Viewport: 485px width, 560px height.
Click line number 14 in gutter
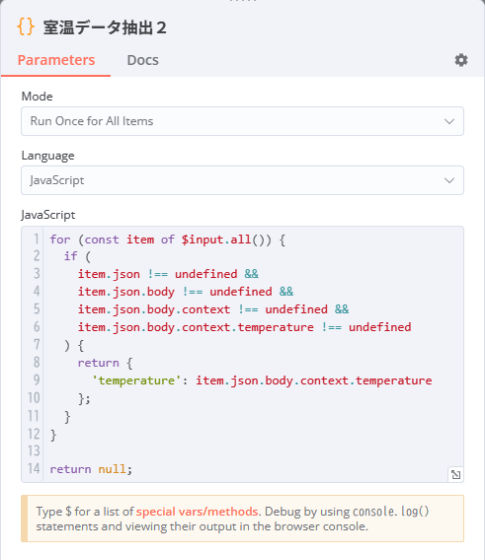[34, 468]
